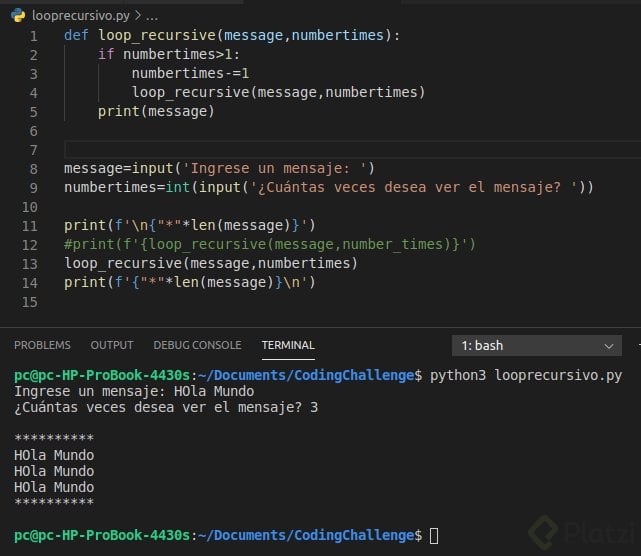
Task: Click the empty highlighted line 7
Action: tap(352, 149)
